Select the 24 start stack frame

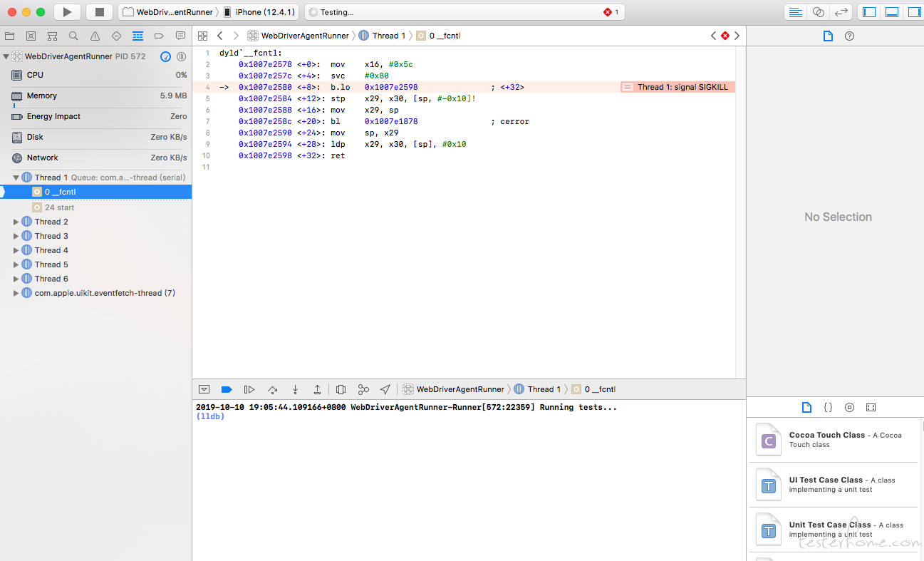(x=96, y=207)
